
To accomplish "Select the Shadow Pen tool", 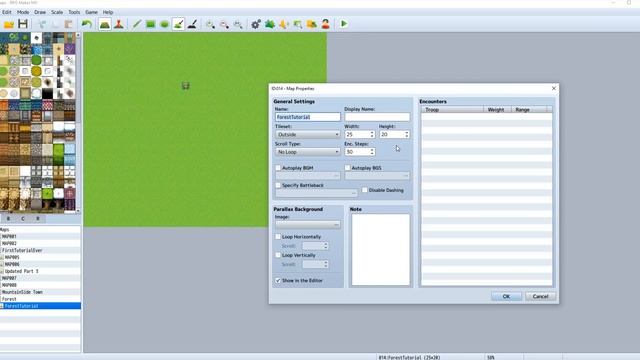I will tap(192, 24).
